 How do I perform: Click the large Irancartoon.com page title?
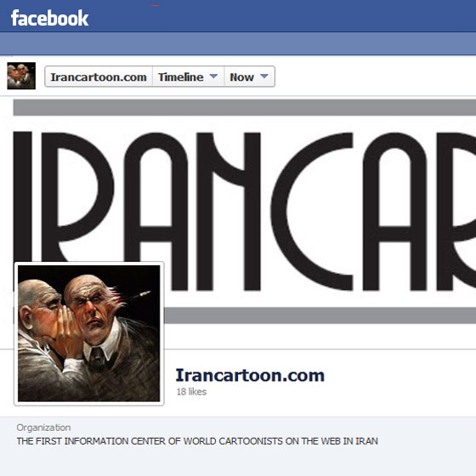(x=250, y=375)
